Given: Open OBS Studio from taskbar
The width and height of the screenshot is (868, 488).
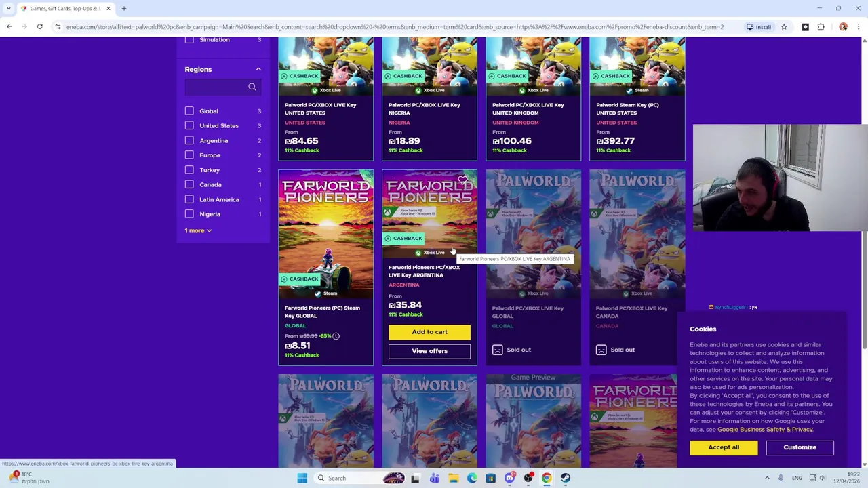Looking at the screenshot, I should [x=528, y=478].
